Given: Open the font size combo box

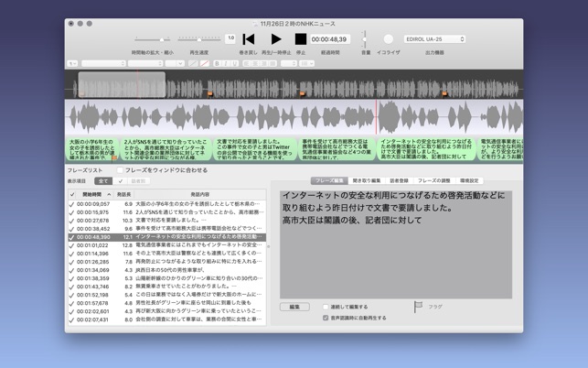Looking at the screenshot, I should 175,63.
